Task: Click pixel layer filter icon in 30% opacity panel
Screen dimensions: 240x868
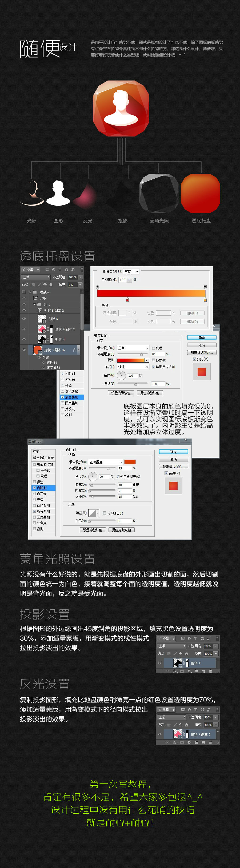Action: pyautogui.click(x=183, y=638)
